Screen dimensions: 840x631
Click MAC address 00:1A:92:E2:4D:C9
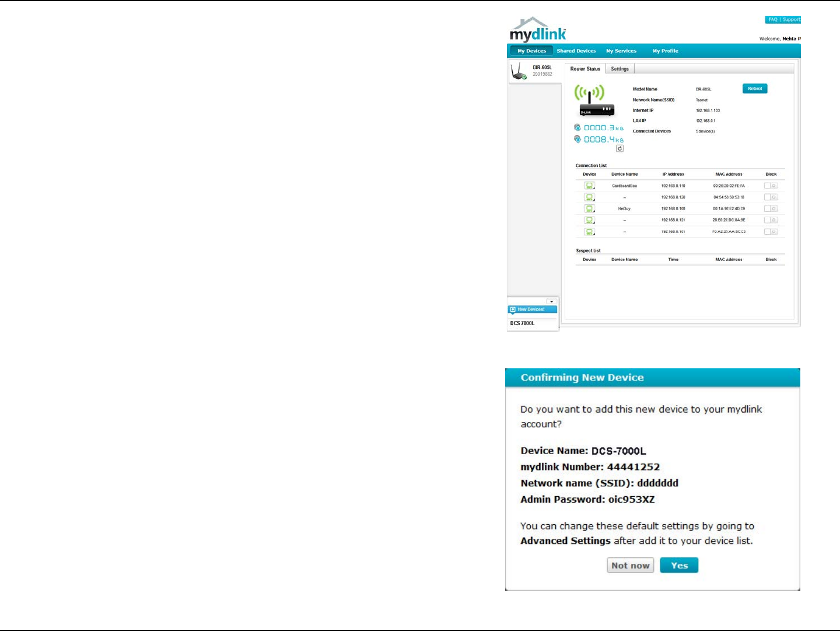pyautogui.click(x=729, y=208)
